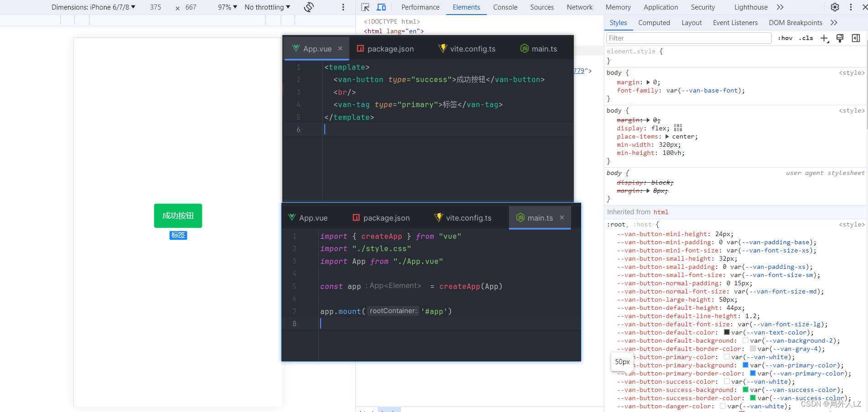Open the Application panel
This screenshot has width=868, height=412.
click(660, 7)
